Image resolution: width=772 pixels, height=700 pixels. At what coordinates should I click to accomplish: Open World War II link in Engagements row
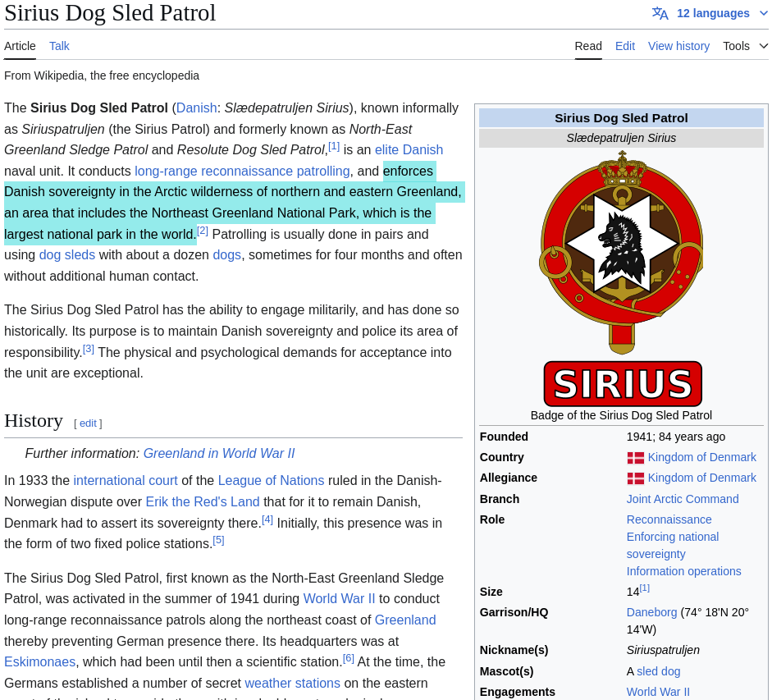pos(658,692)
